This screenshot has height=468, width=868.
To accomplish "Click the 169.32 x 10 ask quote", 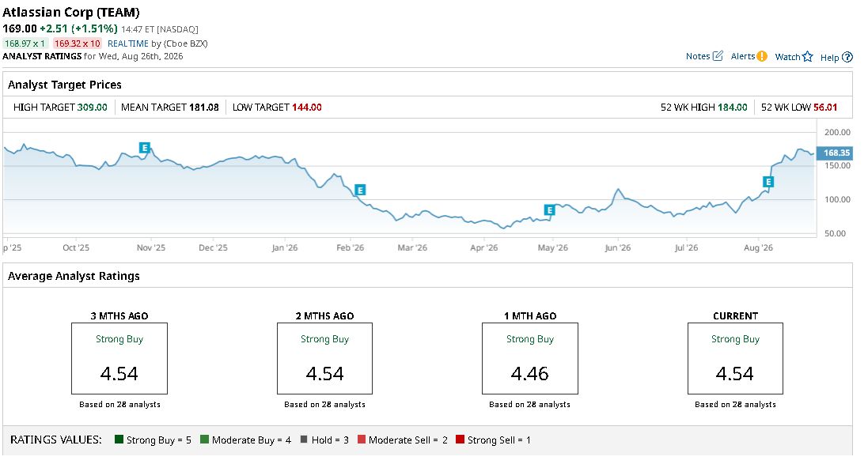I will click(x=77, y=43).
